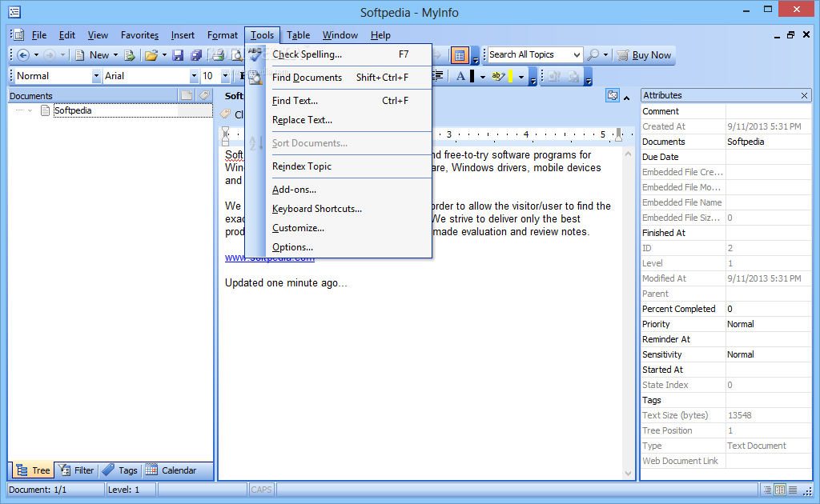Choose Customize in Tools menu

pos(339,228)
